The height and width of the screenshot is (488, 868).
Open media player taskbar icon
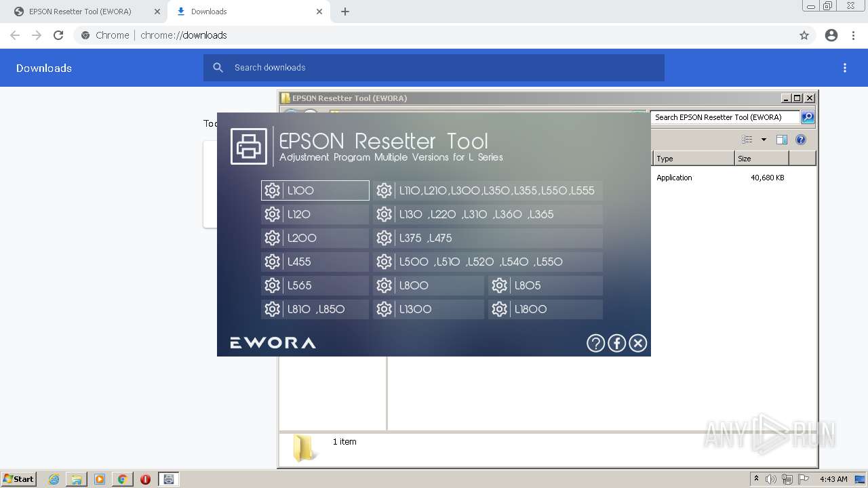[x=100, y=479]
